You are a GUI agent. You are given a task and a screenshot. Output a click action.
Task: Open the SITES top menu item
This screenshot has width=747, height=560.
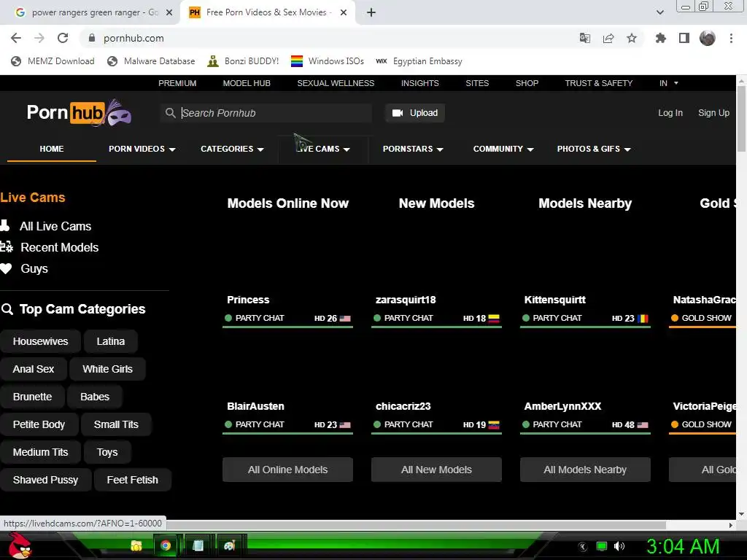[x=477, y=83]
